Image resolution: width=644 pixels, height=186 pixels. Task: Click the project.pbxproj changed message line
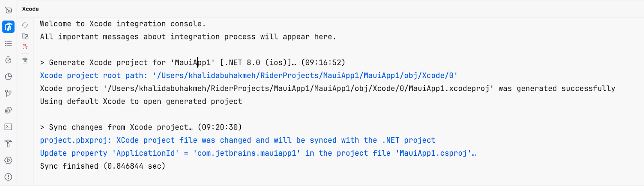[237, 140]
